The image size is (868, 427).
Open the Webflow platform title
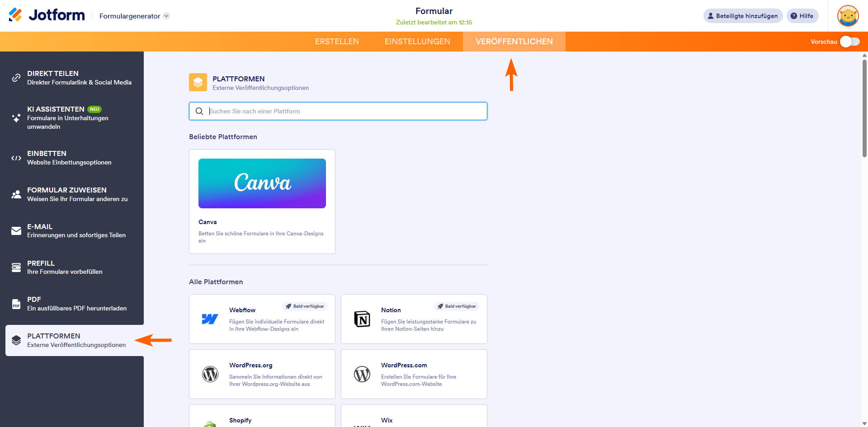tap(242, 310)
